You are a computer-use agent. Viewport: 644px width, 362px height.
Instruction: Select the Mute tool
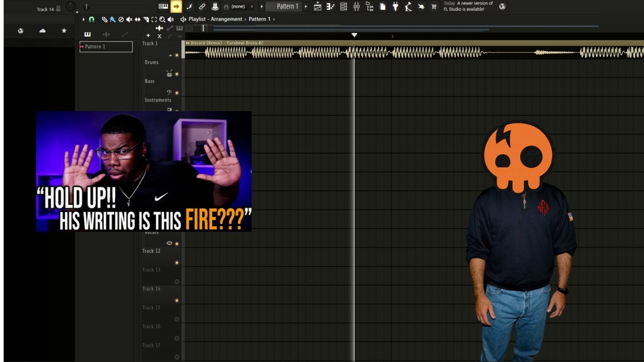coord(129,19)
